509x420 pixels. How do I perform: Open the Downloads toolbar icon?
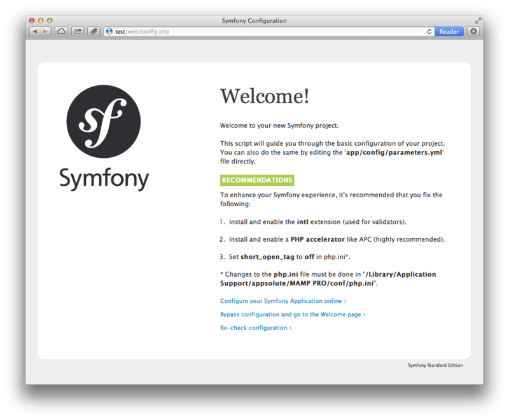pos(473,31)
